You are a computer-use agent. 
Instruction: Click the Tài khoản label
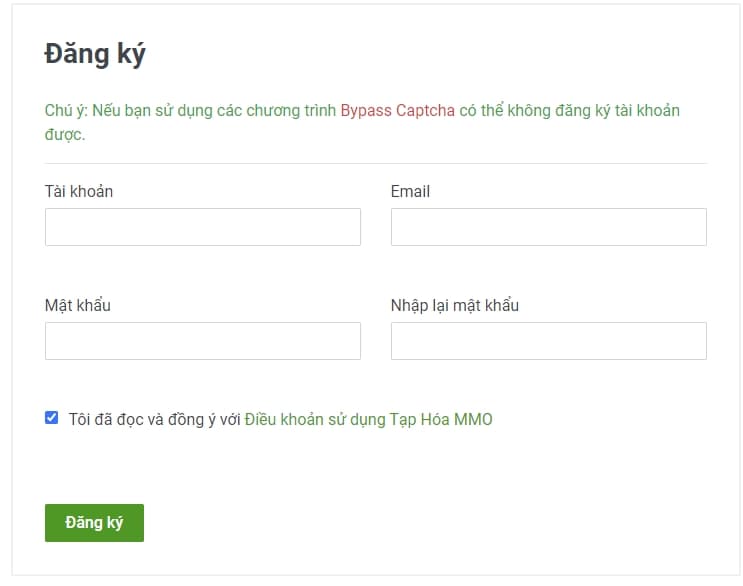79,191
